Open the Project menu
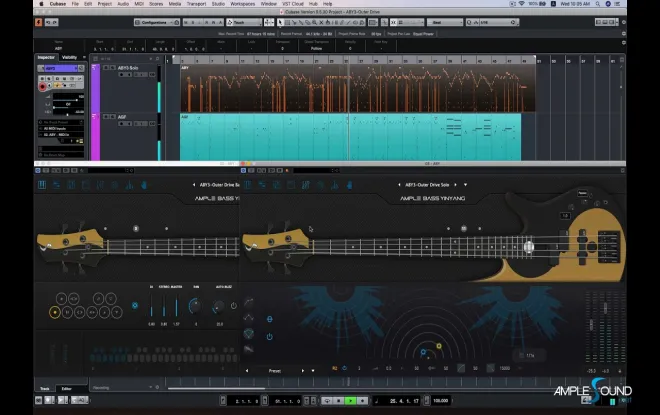660x415 pixels. pos(104,4)
